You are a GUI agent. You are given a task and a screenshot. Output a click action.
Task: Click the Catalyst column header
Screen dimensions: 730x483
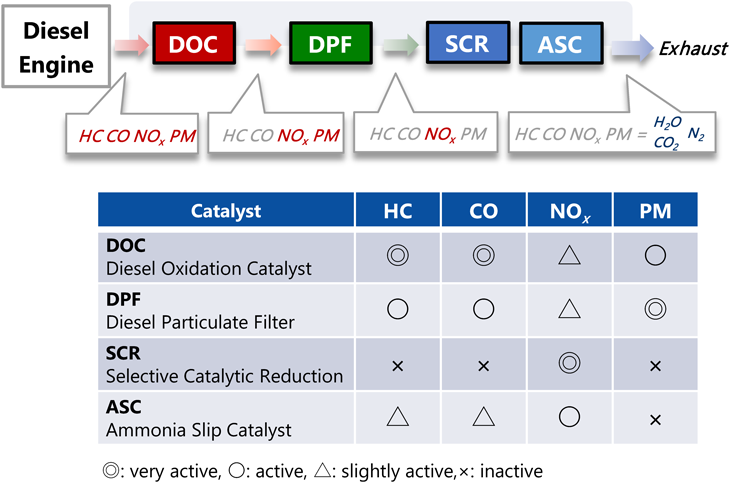[x=226, y=210]
